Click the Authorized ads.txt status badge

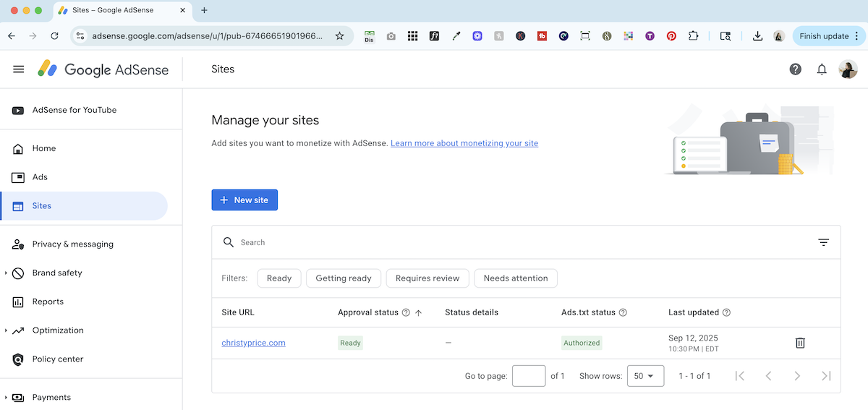coord(582,343)
